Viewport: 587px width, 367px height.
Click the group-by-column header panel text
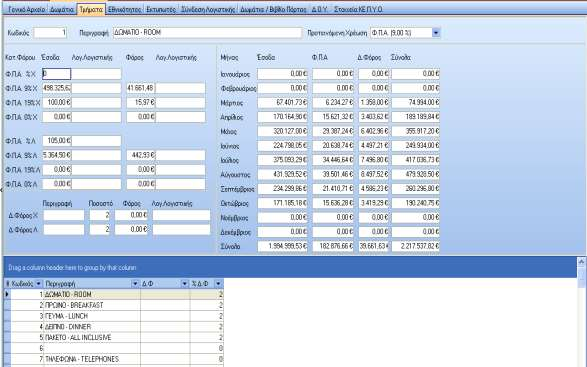(72, 268)
